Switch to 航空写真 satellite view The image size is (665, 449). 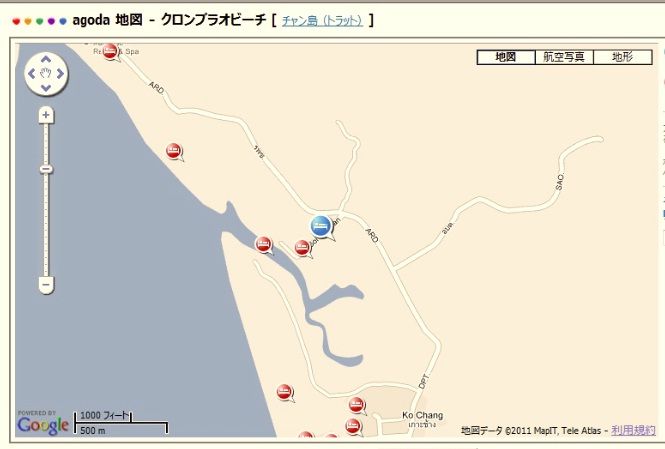point(564,57)
